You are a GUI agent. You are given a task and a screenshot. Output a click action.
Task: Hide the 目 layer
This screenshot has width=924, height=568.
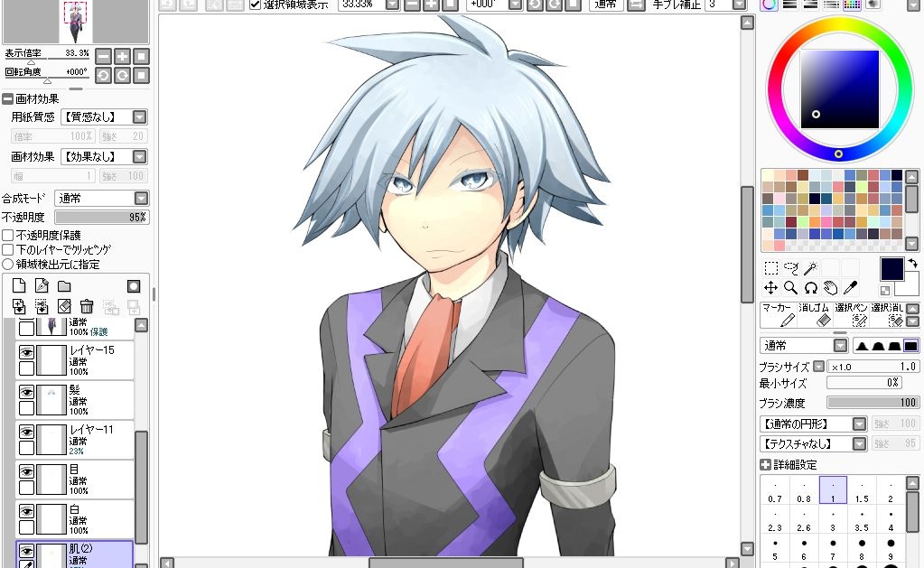[26, 472]
